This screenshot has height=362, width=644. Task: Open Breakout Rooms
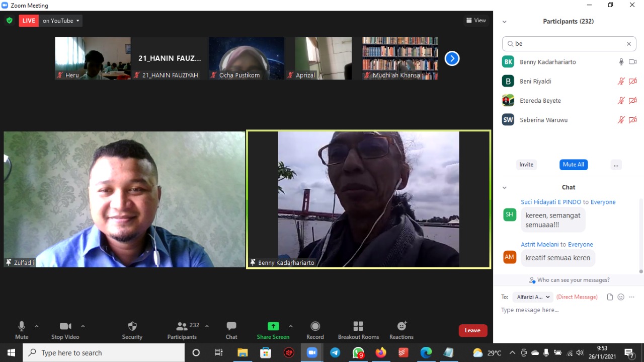pos(358,330)
